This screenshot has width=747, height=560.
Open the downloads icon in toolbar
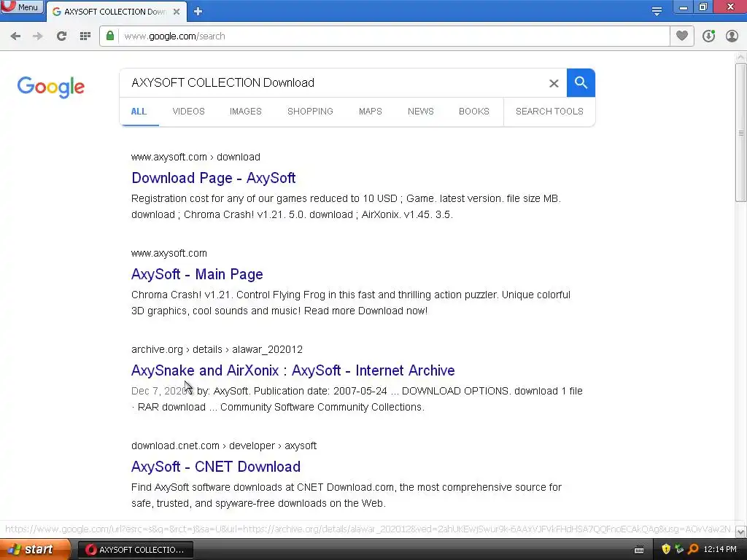click(x=708, y=36)
